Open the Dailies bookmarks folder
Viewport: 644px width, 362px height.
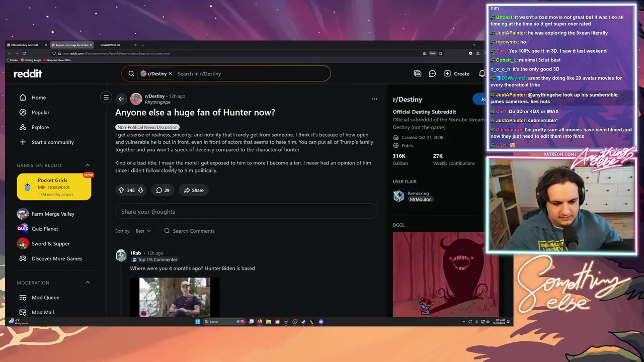coord(13,60)
